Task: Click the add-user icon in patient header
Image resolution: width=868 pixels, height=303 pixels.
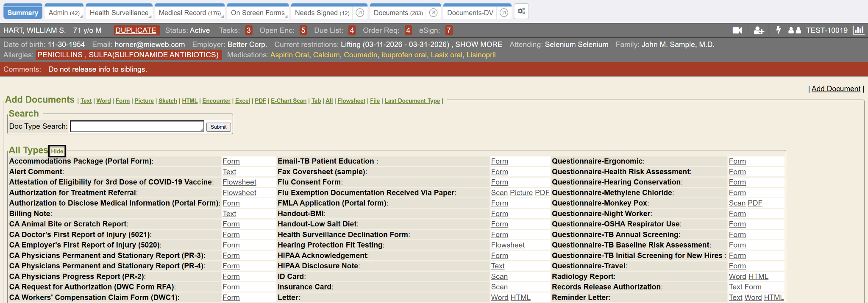Action: tap(759, 31)
